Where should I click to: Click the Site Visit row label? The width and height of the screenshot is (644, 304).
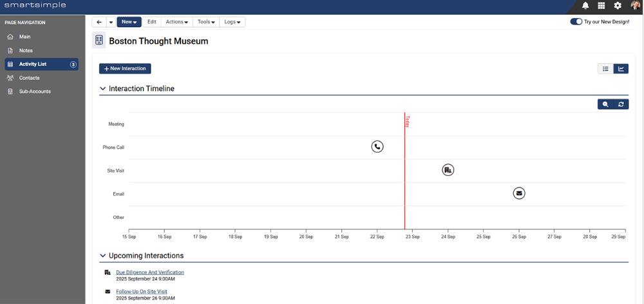(x=115, y=171)
